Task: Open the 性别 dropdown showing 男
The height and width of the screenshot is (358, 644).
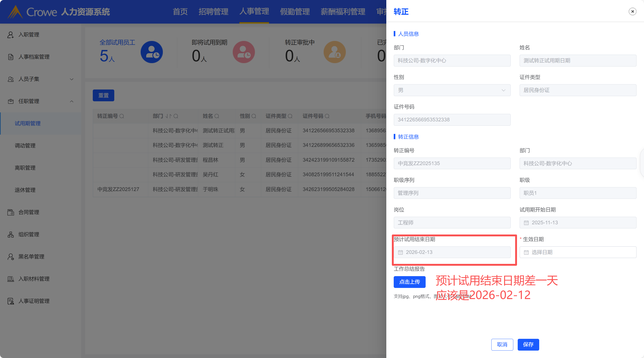Action: click(452, 90)
